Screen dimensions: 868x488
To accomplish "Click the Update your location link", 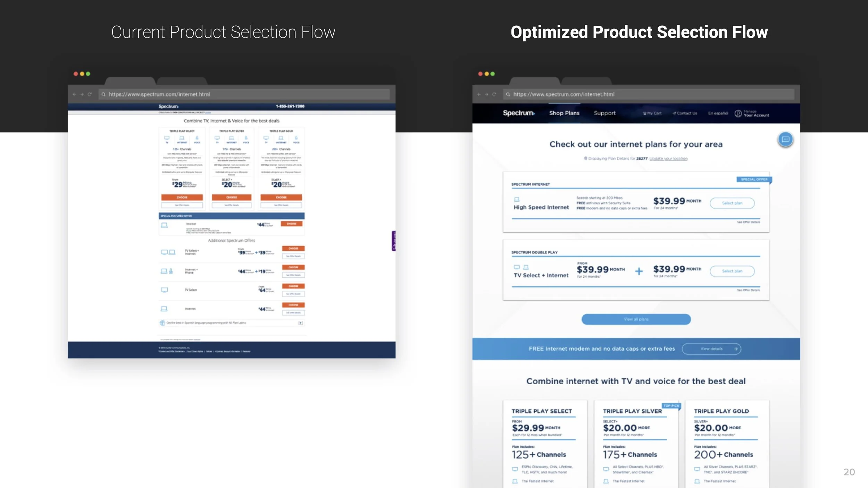I will (x=668, y=159).
